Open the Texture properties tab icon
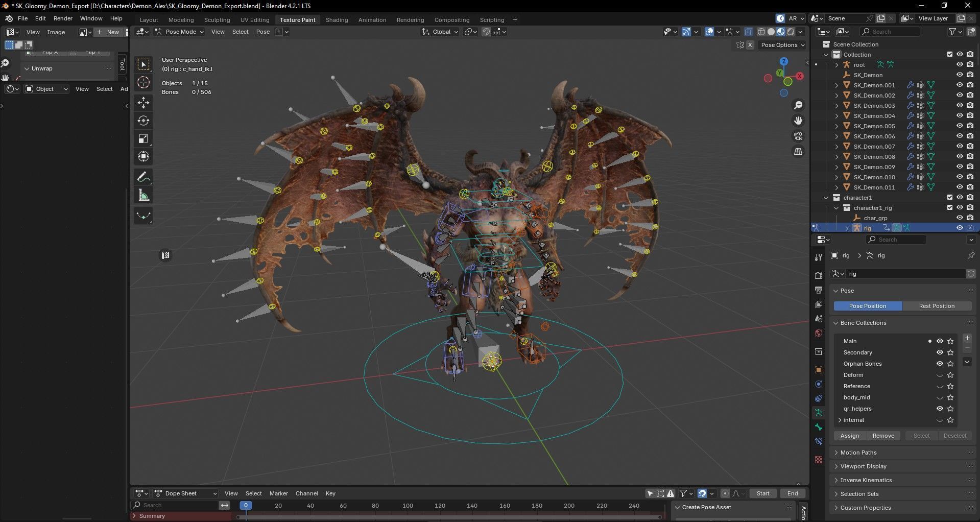Viewport: 980px width, 522px height. 819,460
